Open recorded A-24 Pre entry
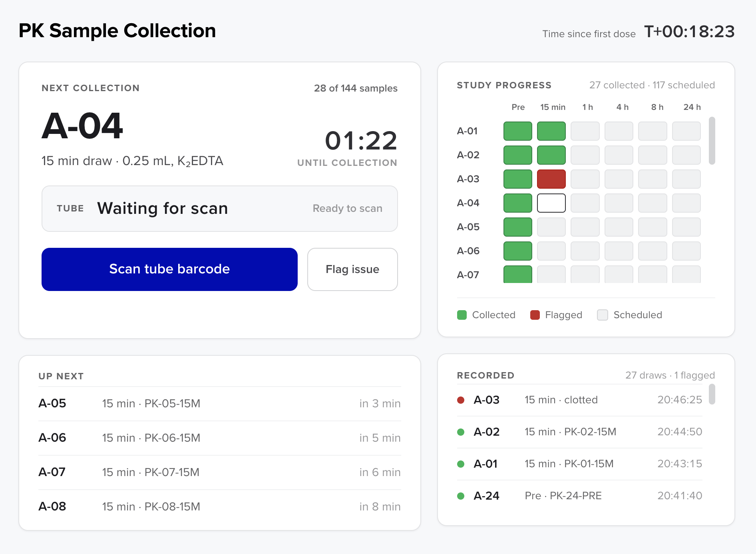 579,496
